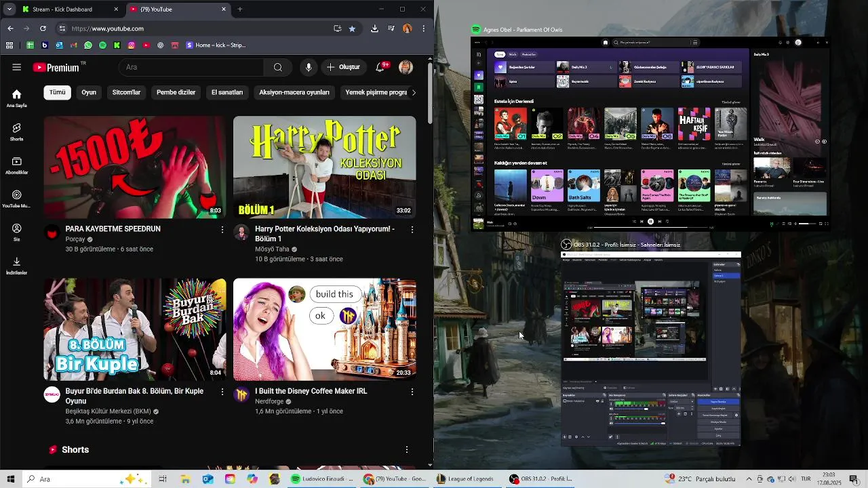Toggle shuffle in Spotify player

point(634,222)
